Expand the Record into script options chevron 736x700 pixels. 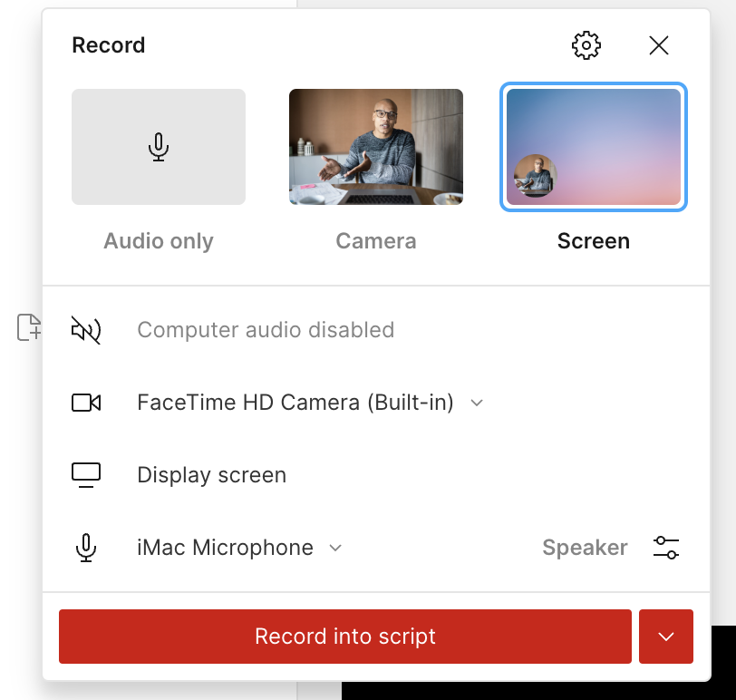[x=665, y=637]
